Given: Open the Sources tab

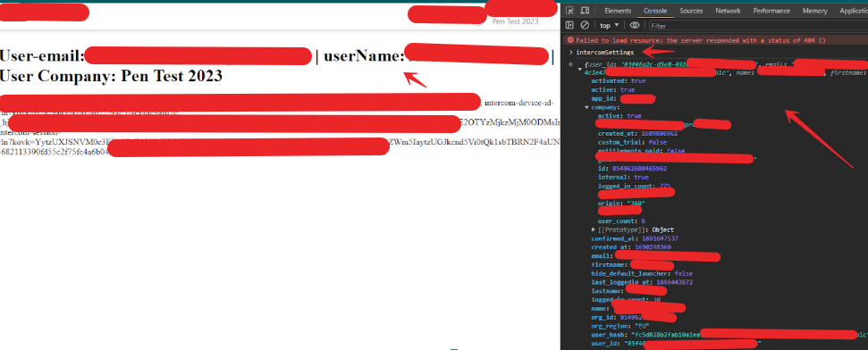Looking at the screenshot, I should click(x=691, y=11).
